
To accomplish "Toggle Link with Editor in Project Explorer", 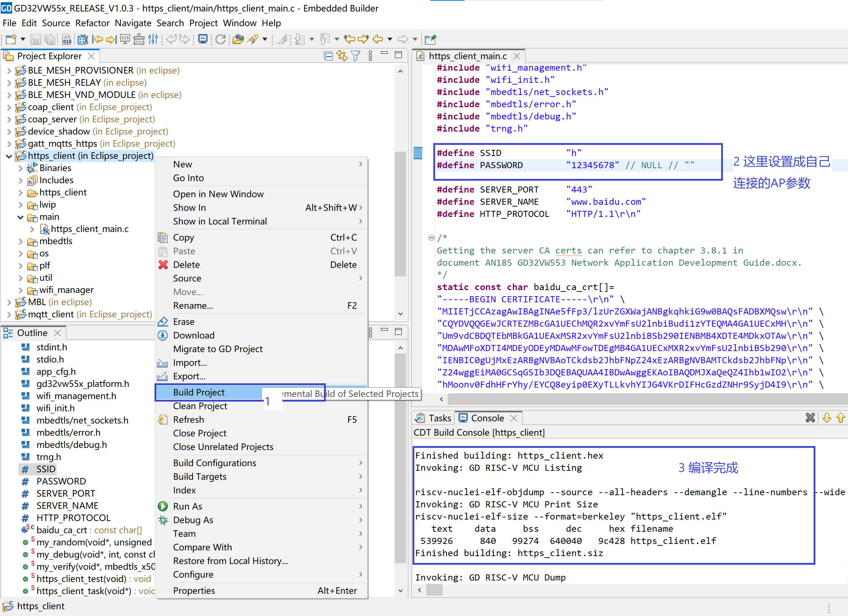I will [x=342, y=56].
